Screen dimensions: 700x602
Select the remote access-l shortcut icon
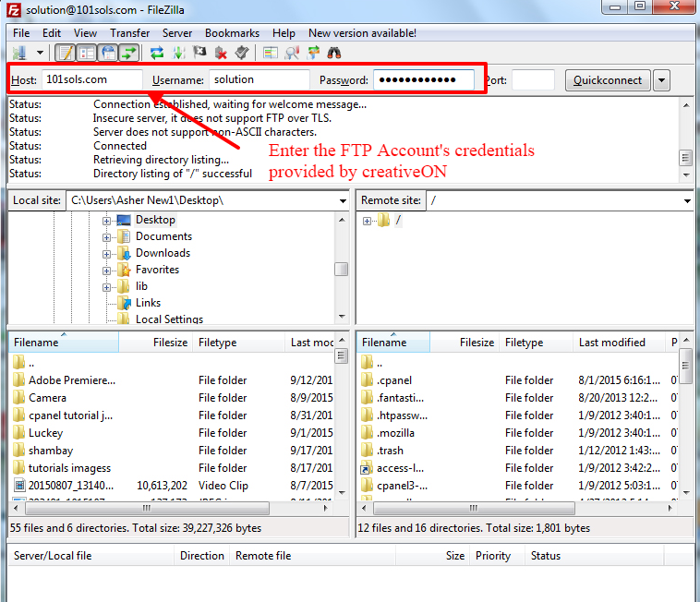coord(367,467)
